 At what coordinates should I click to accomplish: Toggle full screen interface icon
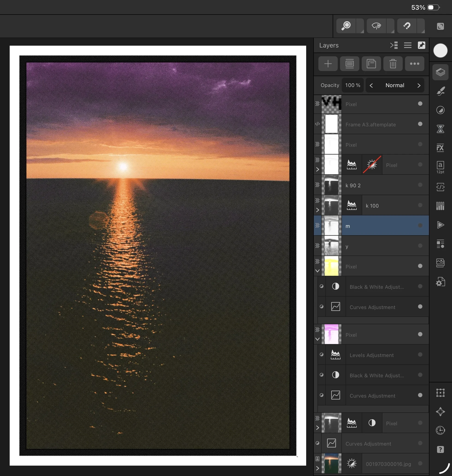(440, 26)
